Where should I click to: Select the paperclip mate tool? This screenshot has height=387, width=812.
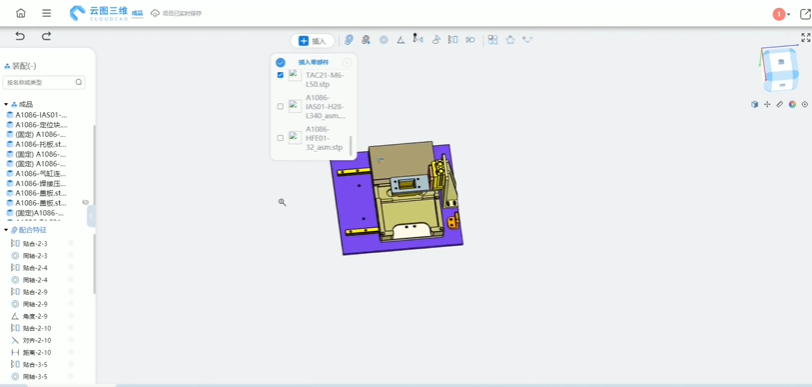pos(349,40)
